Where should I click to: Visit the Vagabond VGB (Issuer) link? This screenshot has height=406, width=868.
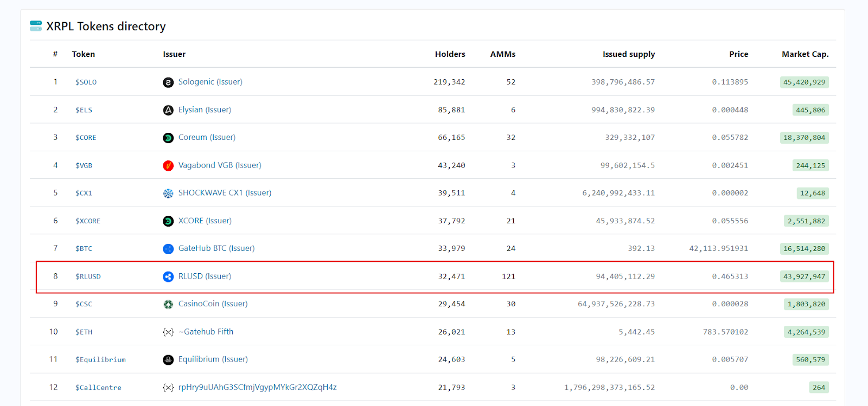[x=220, y=165]
